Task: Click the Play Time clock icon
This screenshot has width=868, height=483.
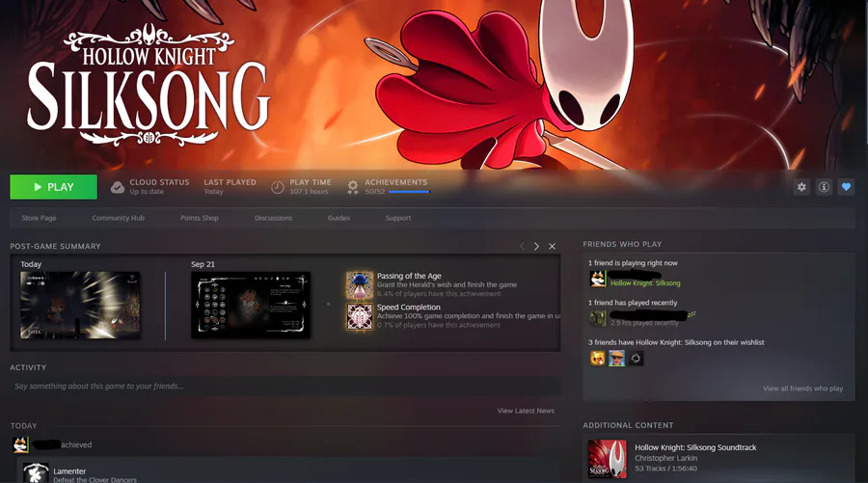Action: coord(278,188)
